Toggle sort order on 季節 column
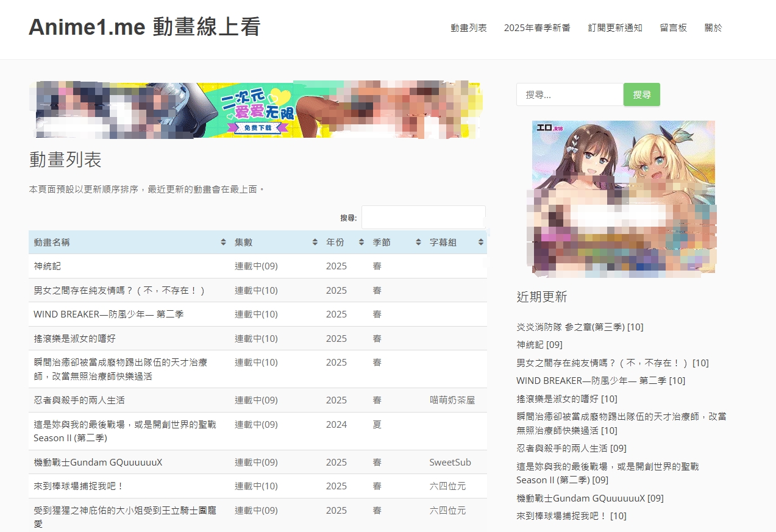The image size is (776, 532). tap(418, 243)
